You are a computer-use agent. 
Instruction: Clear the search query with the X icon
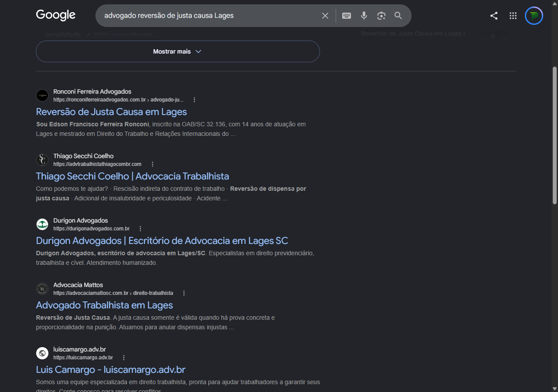click(325, 16)
